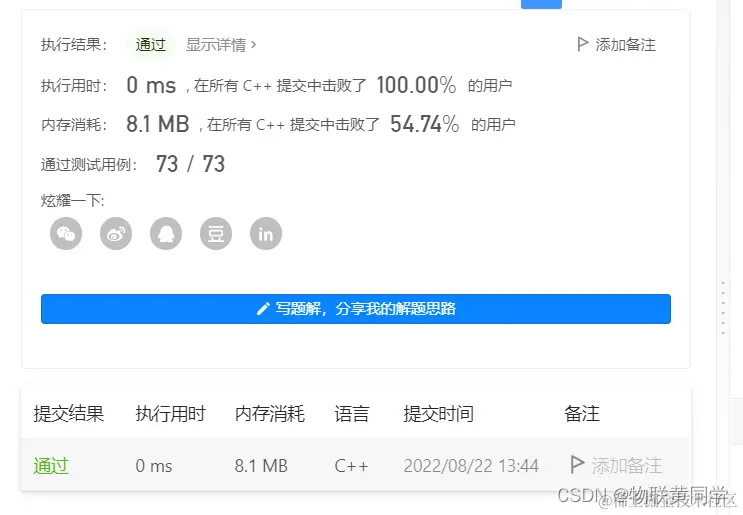Click the 54.74% memory percentile value

pos(425,124)
